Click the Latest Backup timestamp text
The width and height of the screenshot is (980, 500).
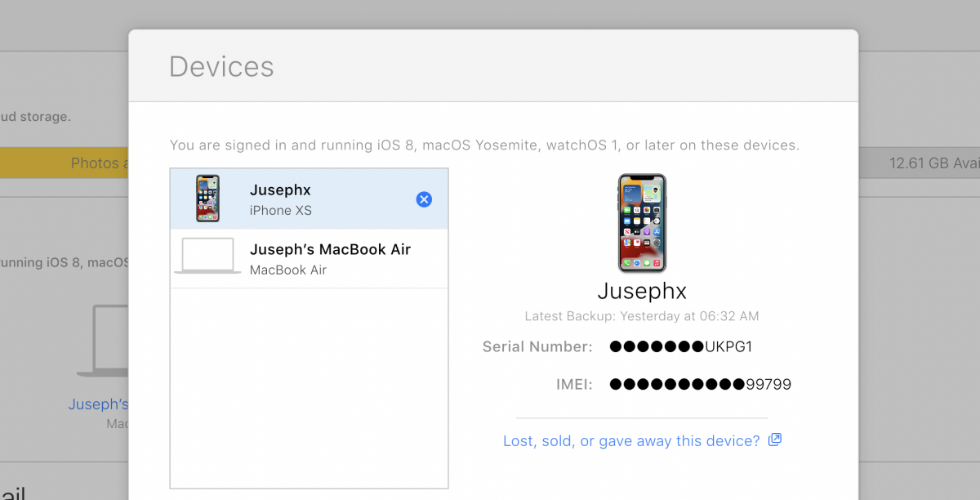pos(641,316)
